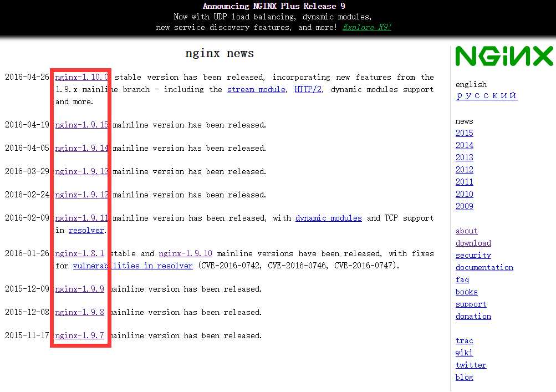The width and height of the screenshot is (556, 392).
Task: Click the 2016-02-24 date text
Action: [27, 195]
